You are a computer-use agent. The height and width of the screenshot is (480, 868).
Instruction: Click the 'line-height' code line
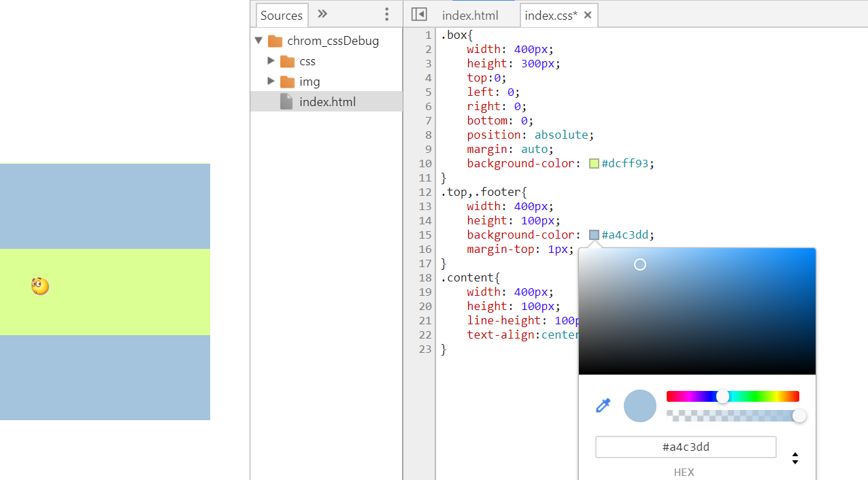522,320
